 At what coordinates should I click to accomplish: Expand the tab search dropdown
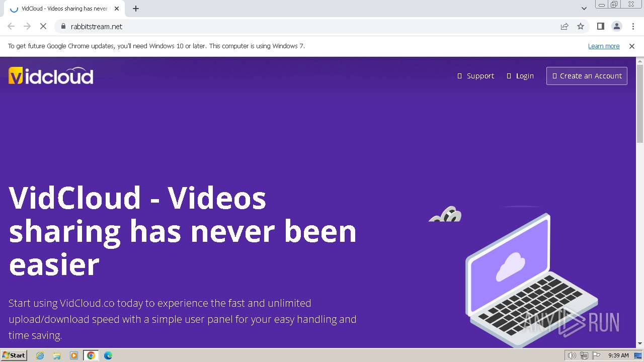click(584, 9)
